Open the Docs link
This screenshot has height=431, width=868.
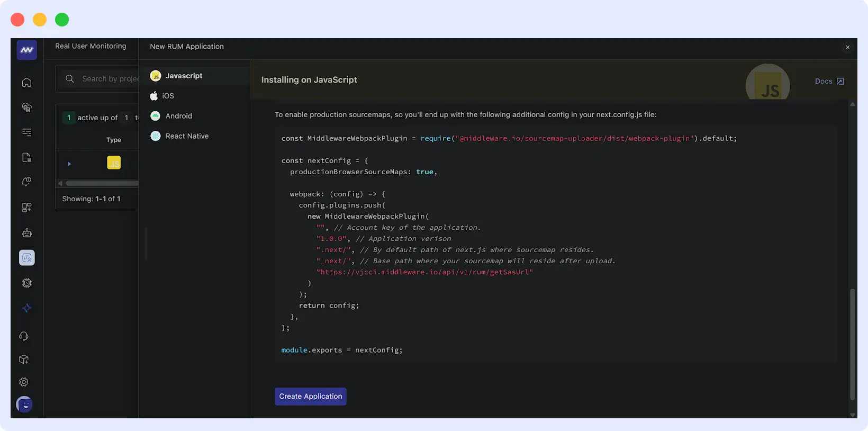829,81
